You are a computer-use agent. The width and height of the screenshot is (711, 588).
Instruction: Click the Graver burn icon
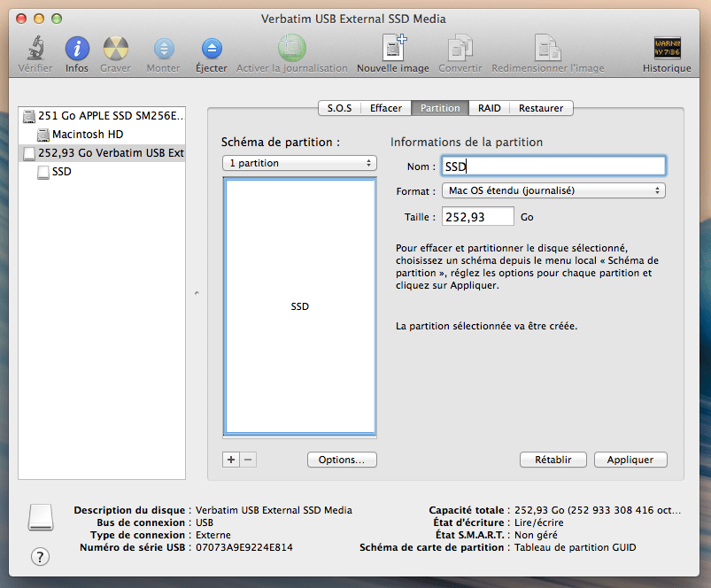[116, 48]
